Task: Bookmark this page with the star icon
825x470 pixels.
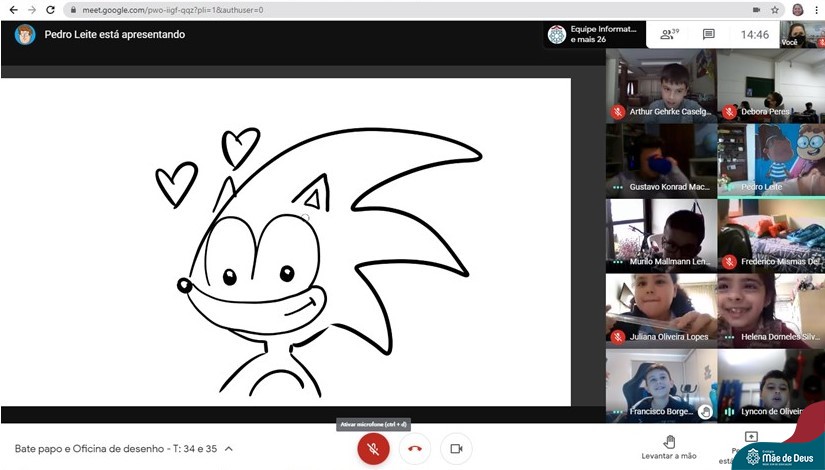Action: coord(775,9)
